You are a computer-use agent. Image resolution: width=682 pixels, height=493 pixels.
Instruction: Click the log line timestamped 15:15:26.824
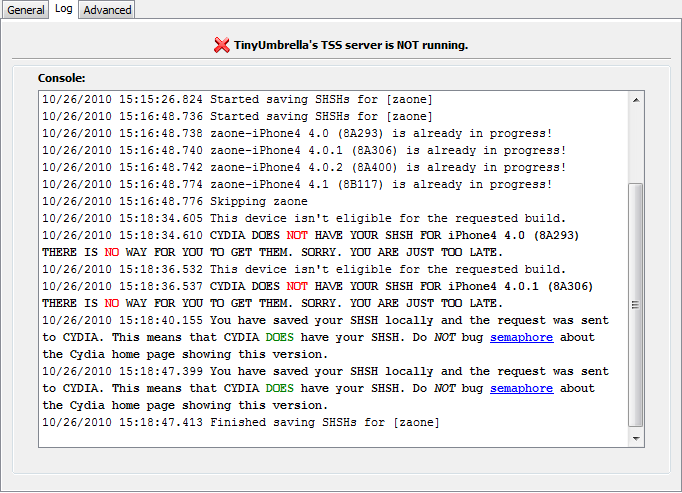[237, 100]
